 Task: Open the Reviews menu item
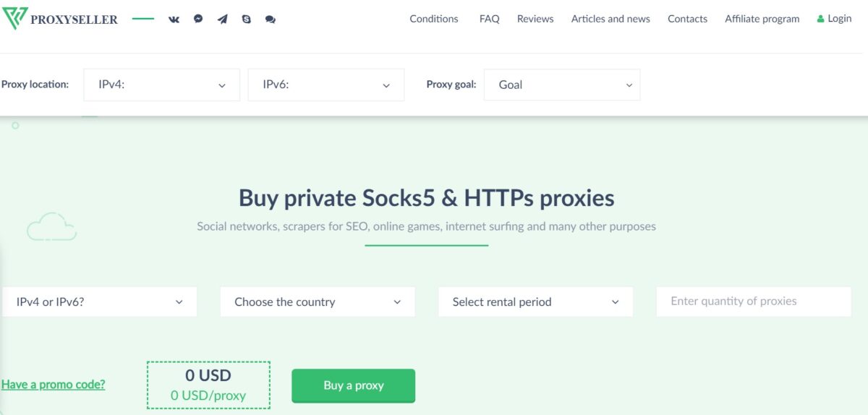pyautogui.click(x=535, y=19)
